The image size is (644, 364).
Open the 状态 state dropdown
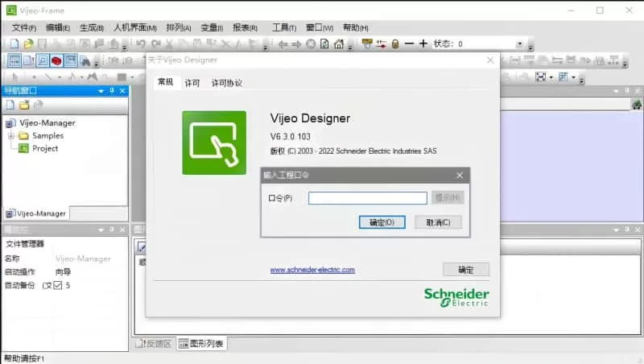click(519, 44)
